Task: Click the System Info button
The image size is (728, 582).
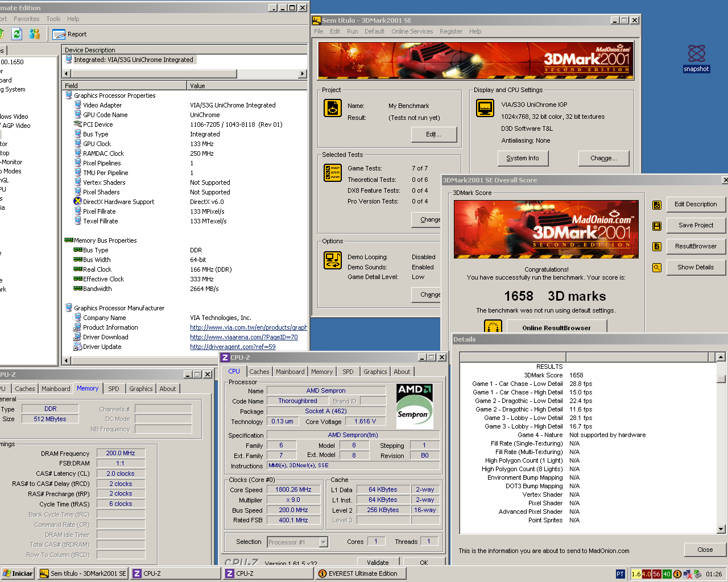Action: (523, 158)
